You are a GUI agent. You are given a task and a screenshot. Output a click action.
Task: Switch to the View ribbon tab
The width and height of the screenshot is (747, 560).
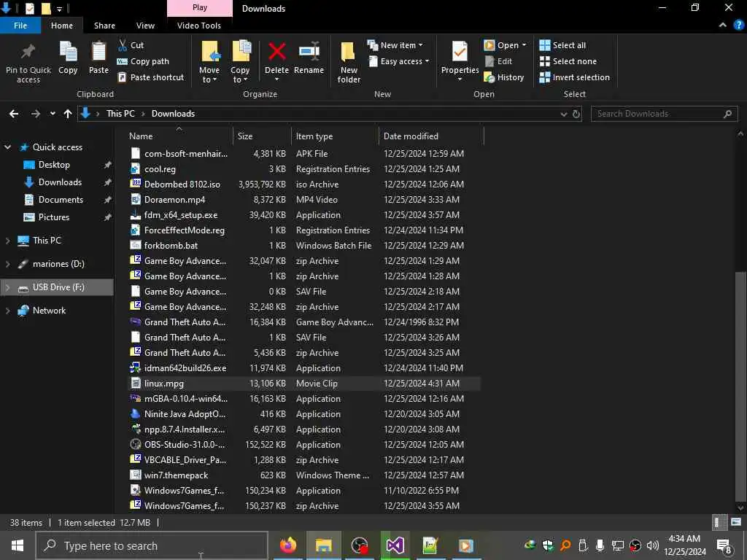(145, 26)
